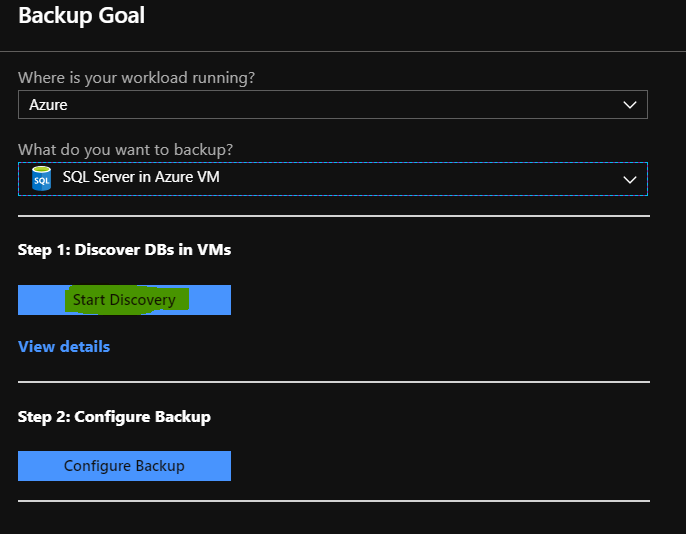This screenshot has height=534, width=686.
Task: Click the divider under the Backup Goal title
Action: [343, 52]
